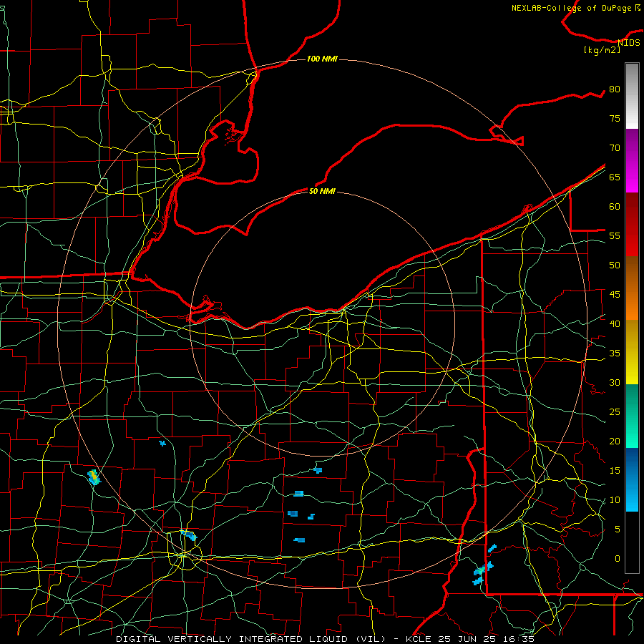The width and height of the screenshot is (644, 644).
Task: Click the radar echo with yellow core
Action: (94, 477)
